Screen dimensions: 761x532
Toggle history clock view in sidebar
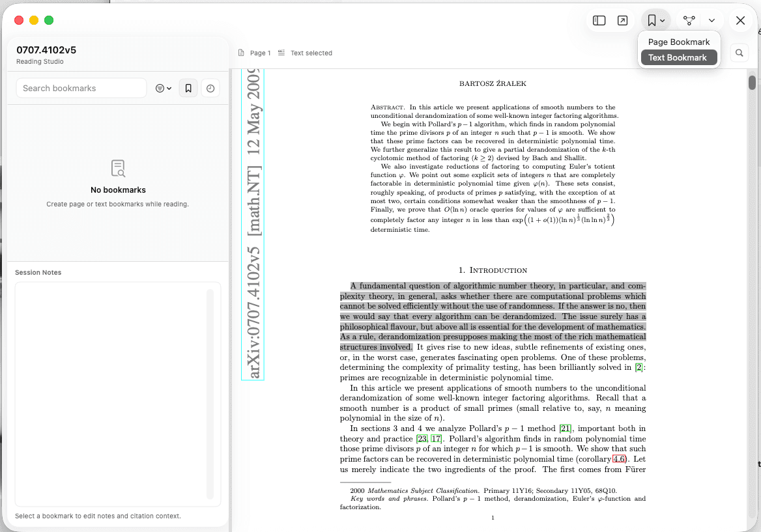[210, 89]
